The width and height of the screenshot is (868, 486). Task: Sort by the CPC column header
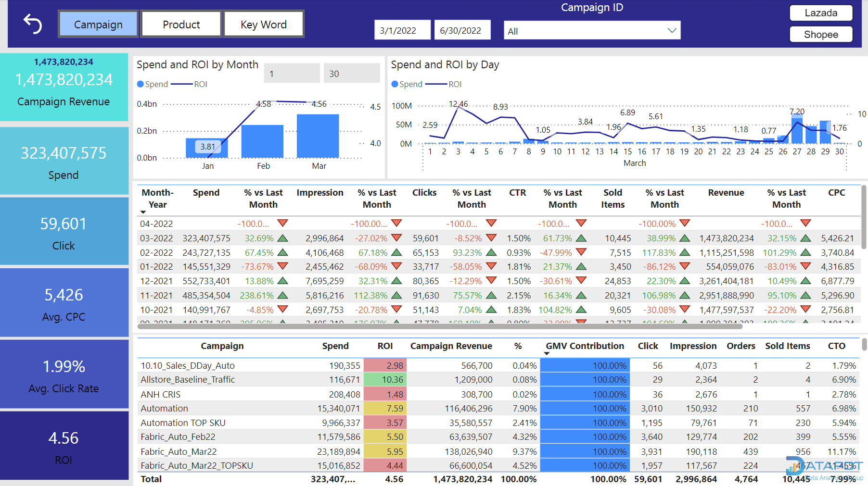[837, 192]
